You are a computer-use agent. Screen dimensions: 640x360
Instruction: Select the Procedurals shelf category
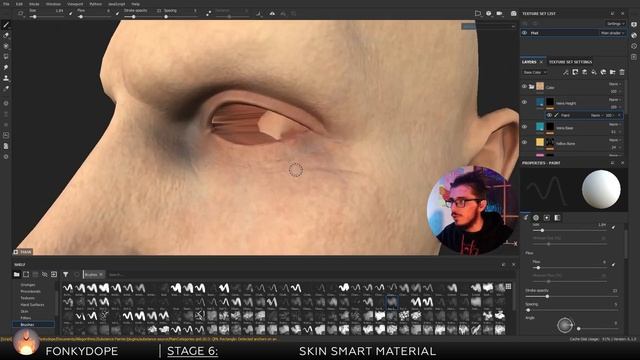(x=30, y=291)
